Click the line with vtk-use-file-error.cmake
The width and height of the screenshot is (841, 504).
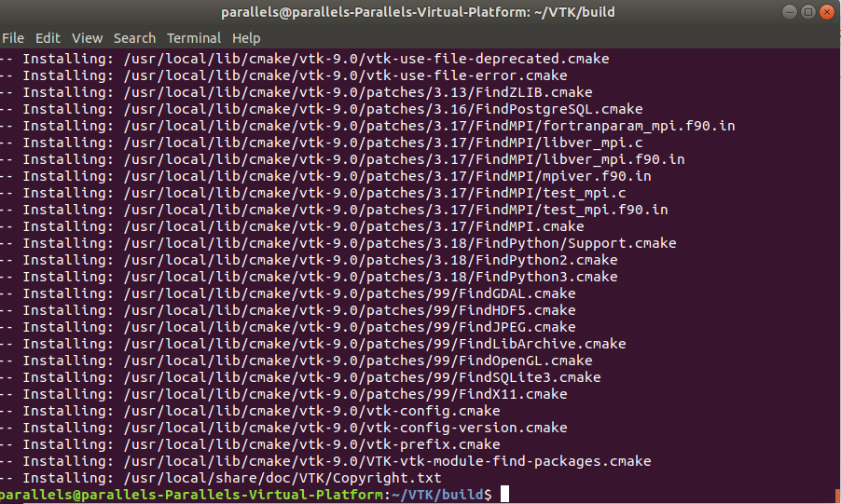[x=283, y=75]
